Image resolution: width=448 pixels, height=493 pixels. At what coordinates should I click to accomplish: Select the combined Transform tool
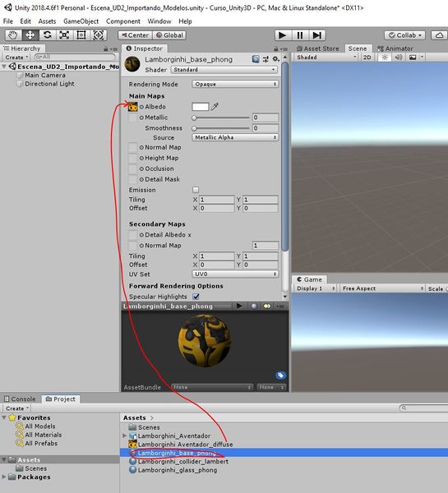98,35
